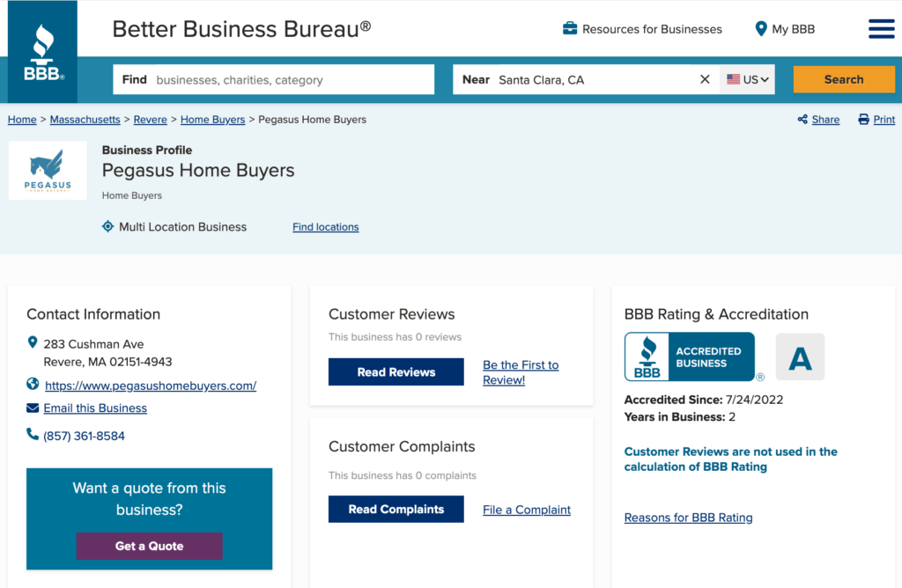
Task: Click the BBB Accredited Business seal
Action: (690, 356)
